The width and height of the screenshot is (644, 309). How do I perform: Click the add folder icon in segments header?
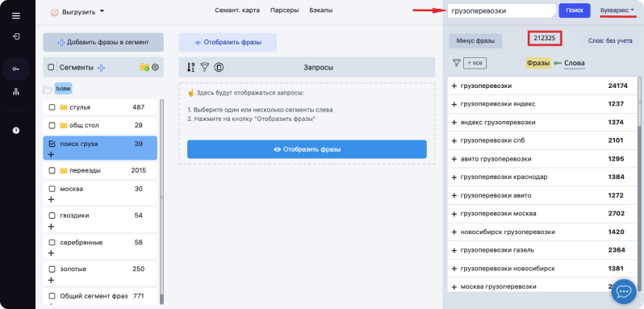click(x=144, y=67)
